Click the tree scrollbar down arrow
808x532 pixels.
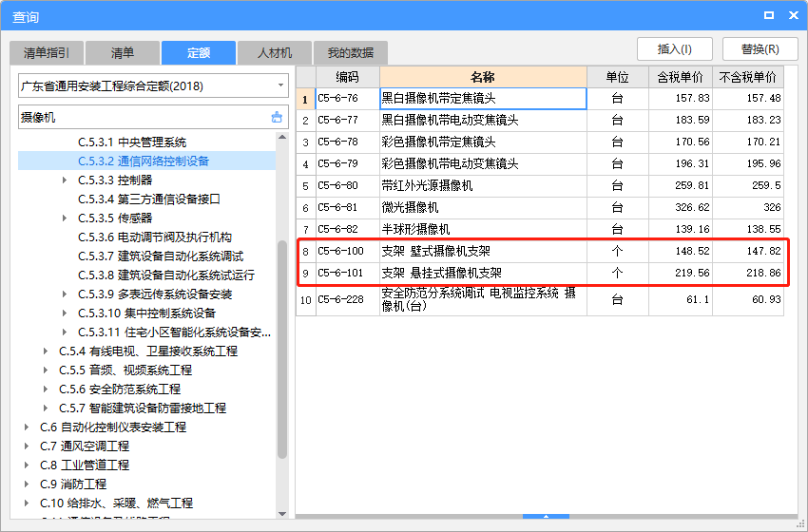(x=282, y=513)
